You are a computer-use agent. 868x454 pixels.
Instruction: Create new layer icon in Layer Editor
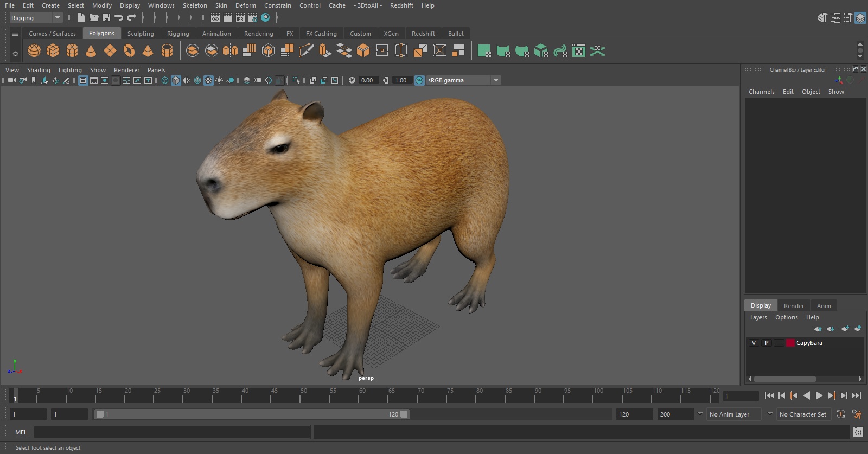pos(845,329)
